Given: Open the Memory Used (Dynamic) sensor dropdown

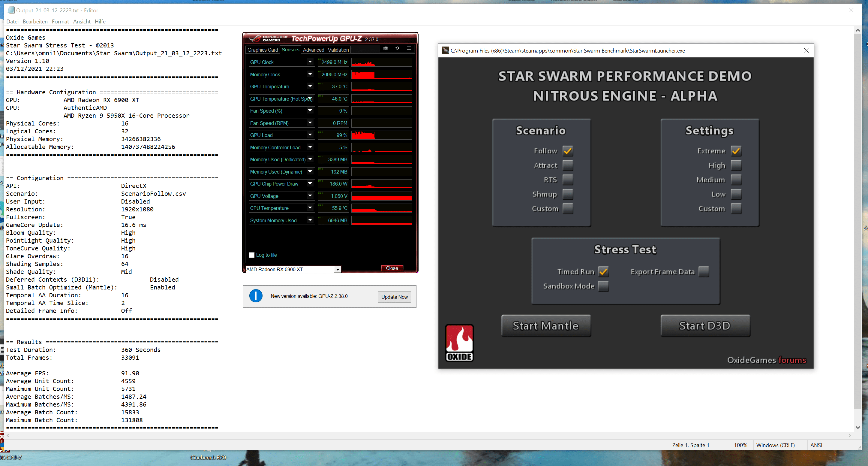Looking at the screenshot, I should click(x=310, y=172).
